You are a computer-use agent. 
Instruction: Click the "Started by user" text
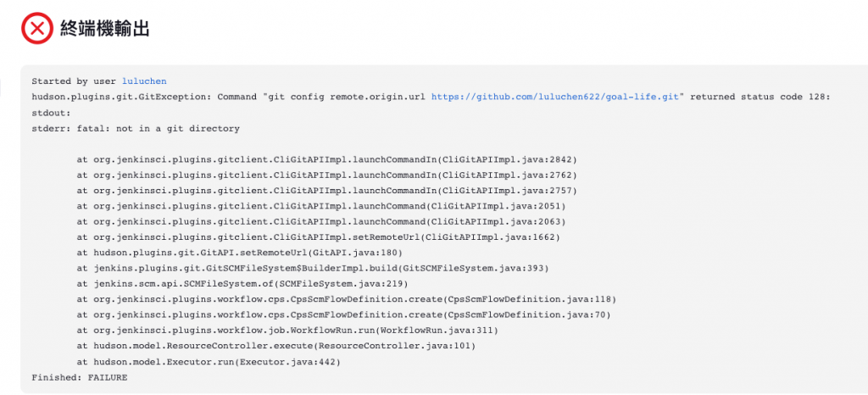pos(75,81)
